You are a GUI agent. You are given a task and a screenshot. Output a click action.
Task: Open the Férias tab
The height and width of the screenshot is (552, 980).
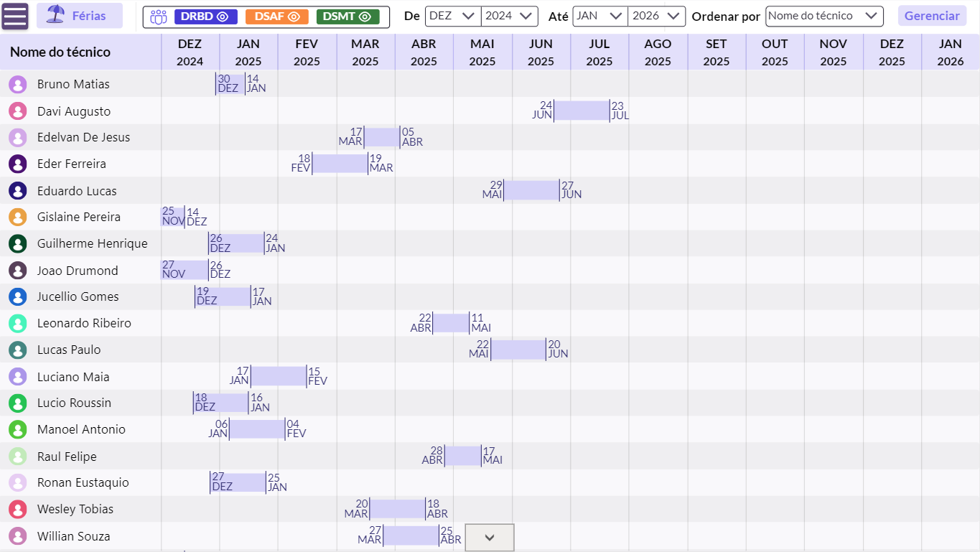(80, 16)
